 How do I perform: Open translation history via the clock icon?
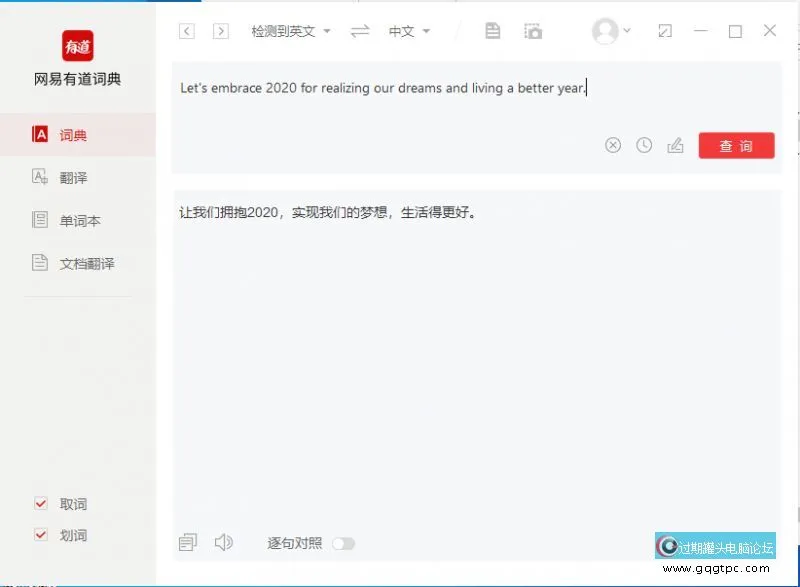pyautogui.click(x=643, y=144)
